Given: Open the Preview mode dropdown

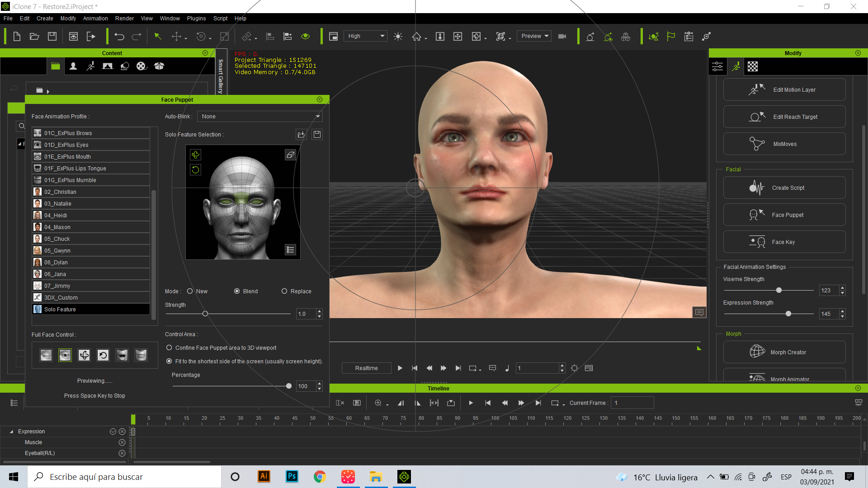Looking at the screenshot, I should pyautogui.click(x=535, y=36).
